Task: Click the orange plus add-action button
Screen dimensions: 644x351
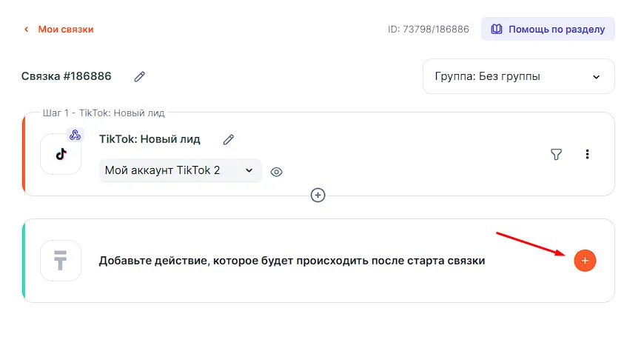Action: click(x=585, y=261)
